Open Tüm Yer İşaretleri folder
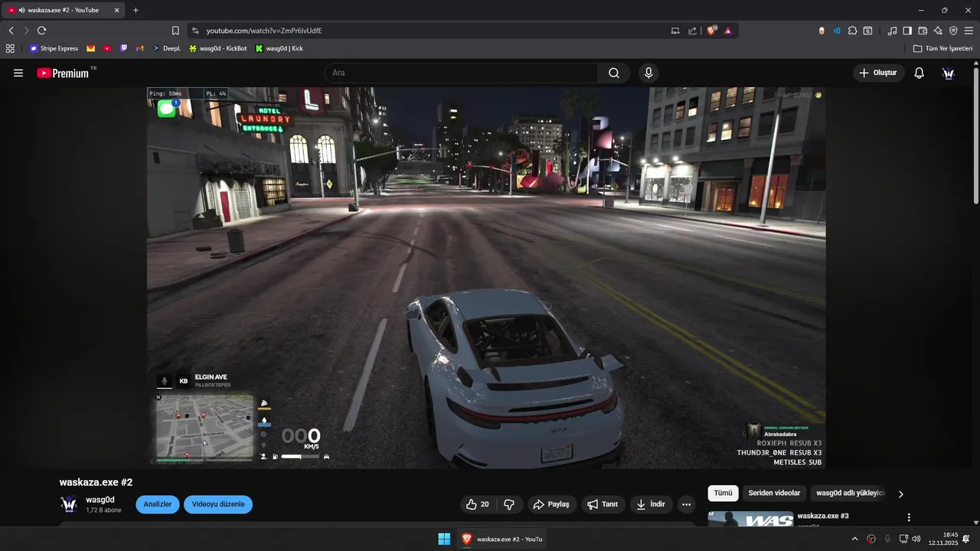Viewport: 980px width, 551px height. pyautogui.click(x=943, y=48)
